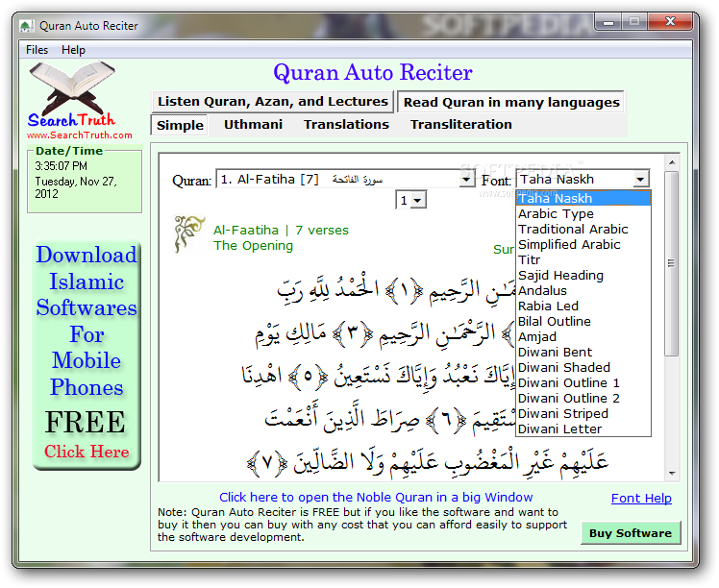The width and height of the screenshot is (719, 588).
Task: Click the verse 7 Arabic text line
Action: point(428,462)
